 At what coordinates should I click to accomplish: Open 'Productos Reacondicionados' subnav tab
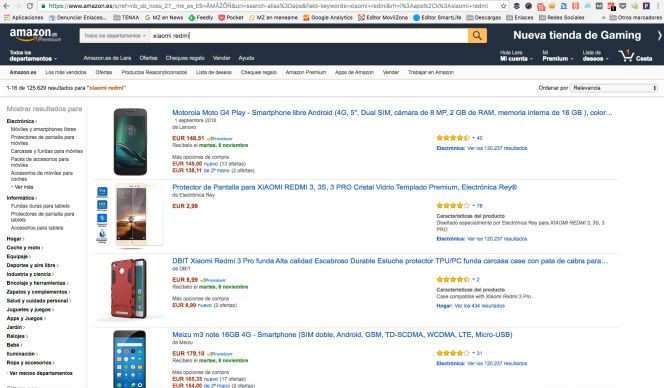coord(154,72)
